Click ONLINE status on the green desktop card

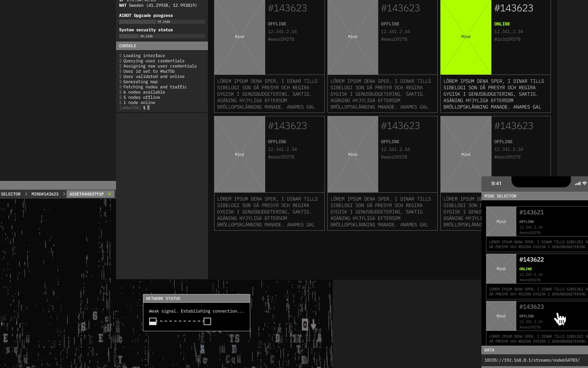coord(502,24)
